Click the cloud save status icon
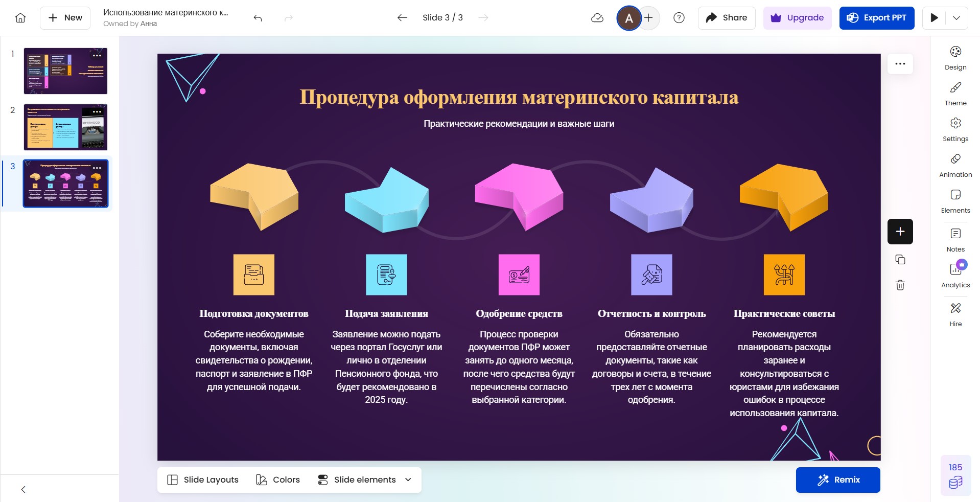980x502 pixels. [x=597, y=18]
